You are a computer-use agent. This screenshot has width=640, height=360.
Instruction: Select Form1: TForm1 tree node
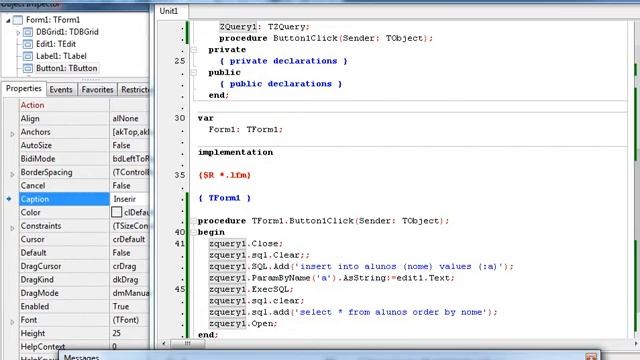53,20
